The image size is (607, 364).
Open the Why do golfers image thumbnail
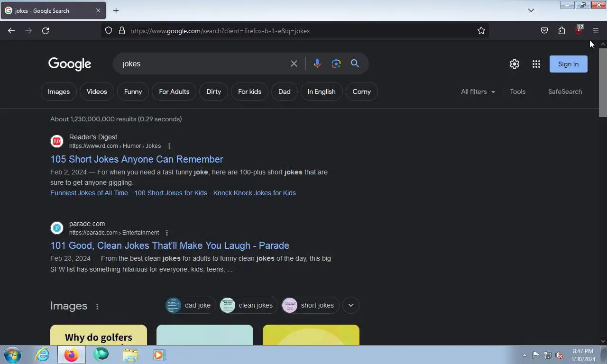coord(99,335)
